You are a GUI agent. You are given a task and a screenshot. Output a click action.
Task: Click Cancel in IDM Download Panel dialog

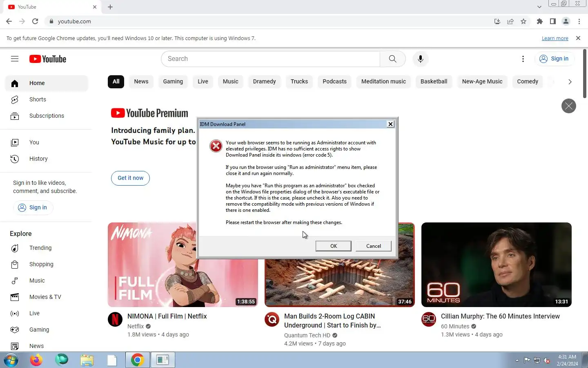(373, 246)
